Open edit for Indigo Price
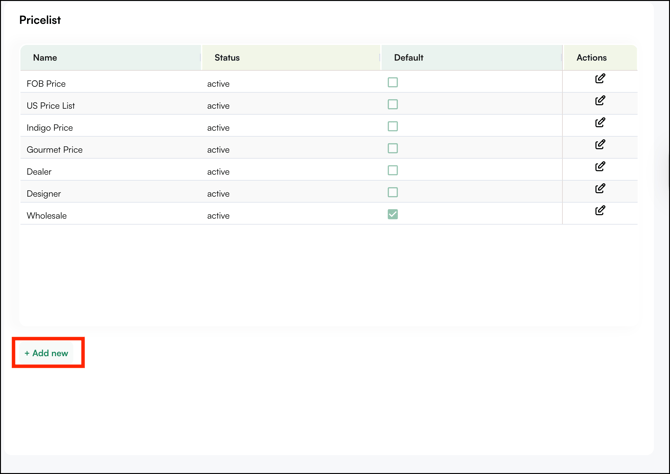Screen dimensions: 670x474 600,123
